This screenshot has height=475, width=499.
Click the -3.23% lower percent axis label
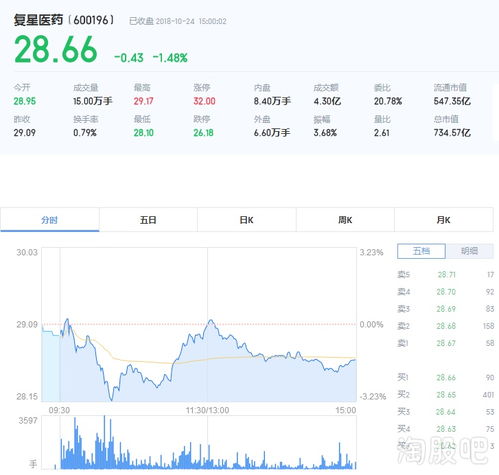tap(373, 396)
